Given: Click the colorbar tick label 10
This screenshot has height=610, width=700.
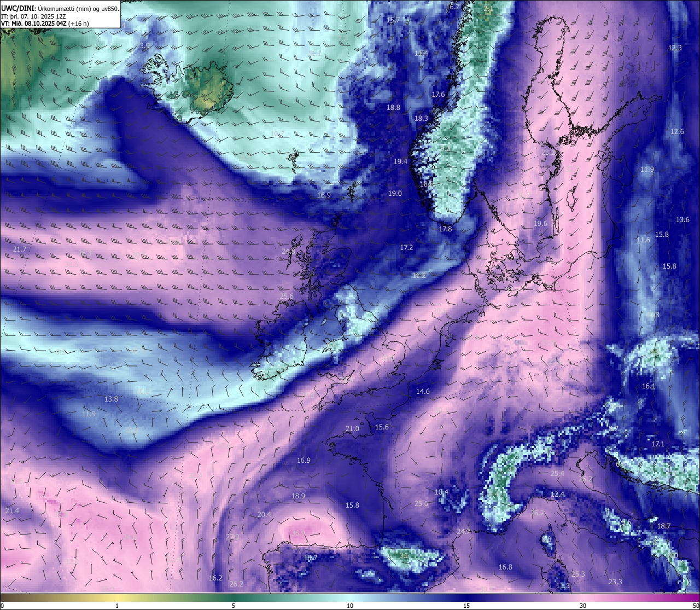Looking at the screenshot, I should click(x=350, y=606).
